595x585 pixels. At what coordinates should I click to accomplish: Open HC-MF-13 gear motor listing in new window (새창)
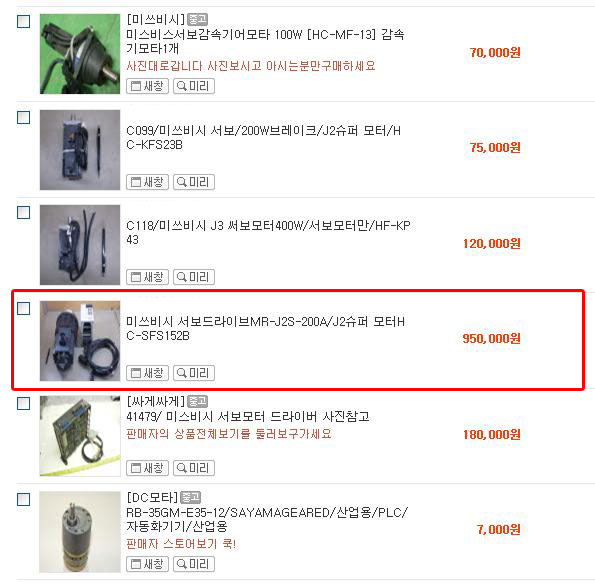[x=147, y=86]
